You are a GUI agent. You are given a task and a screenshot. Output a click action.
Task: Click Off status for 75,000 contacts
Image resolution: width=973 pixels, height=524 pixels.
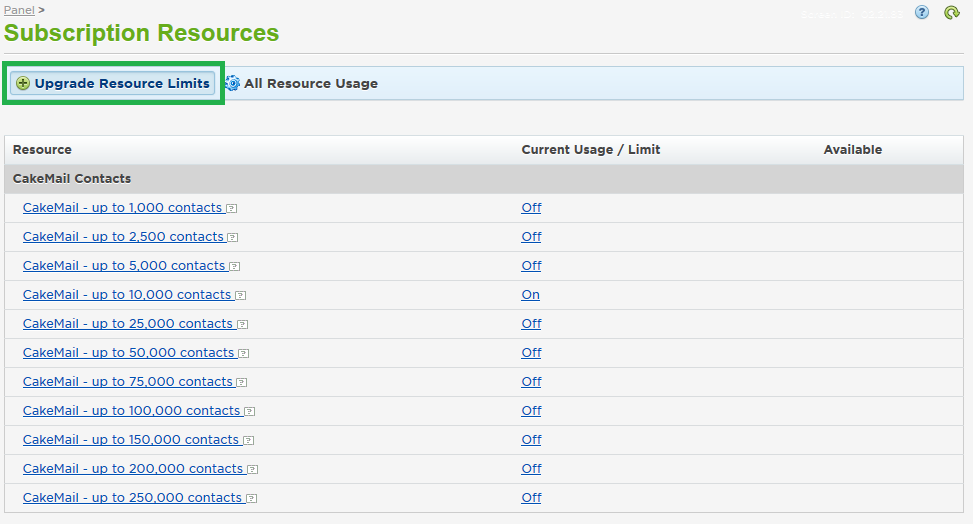pyautogui.click(x=531, y=382)
